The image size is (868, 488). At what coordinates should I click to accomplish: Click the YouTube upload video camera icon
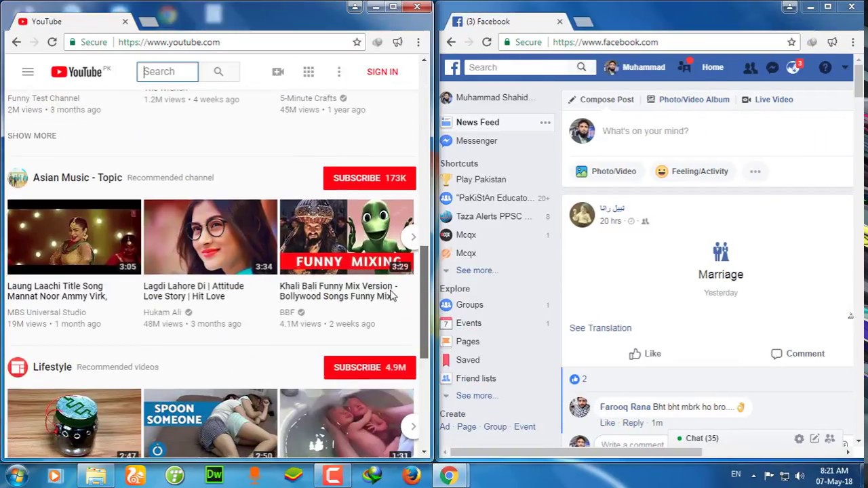[x=278, y=72]
